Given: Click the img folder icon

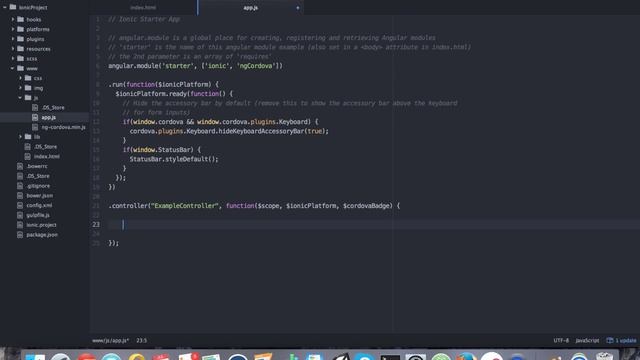Looking at the screenshot, I should tap(28, 88).
